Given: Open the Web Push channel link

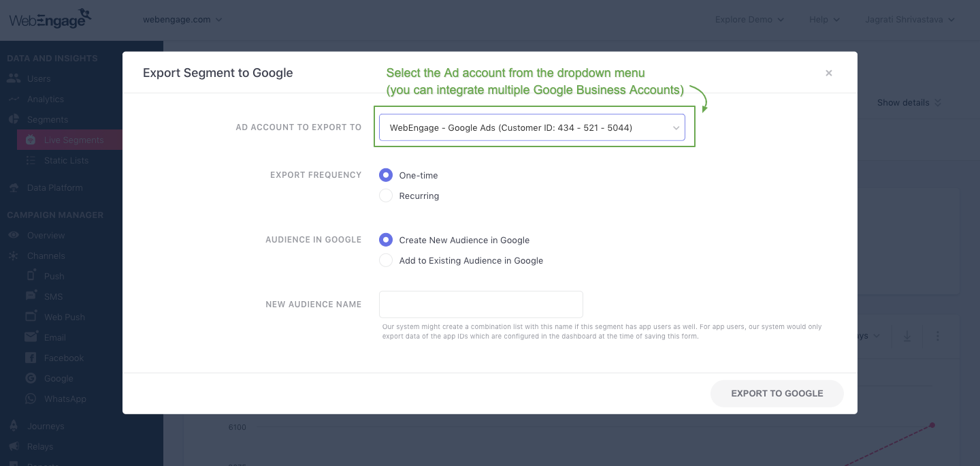Looking at the screenshot, I should pyautogui.click(x=65, y=317).
